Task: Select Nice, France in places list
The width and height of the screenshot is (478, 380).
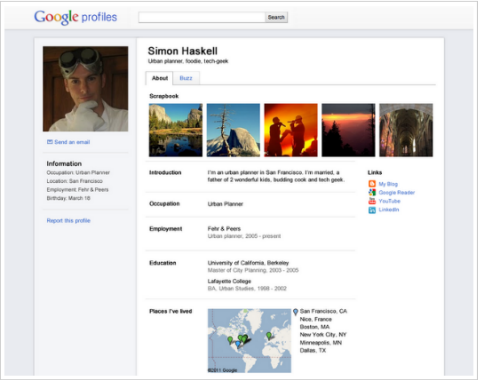Action: [316, 319]
